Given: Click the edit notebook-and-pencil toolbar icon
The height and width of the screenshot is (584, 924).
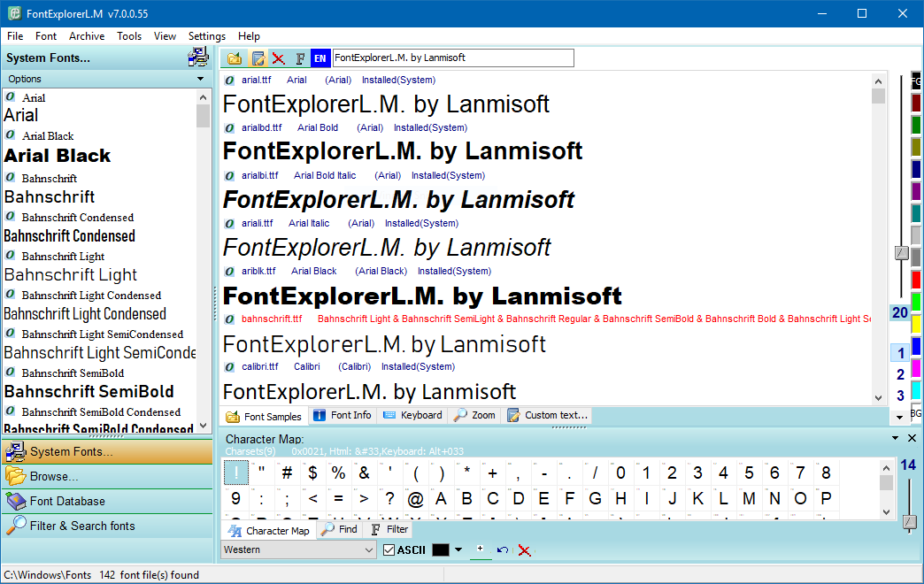Looking at the screenshot, I should 258,58.
